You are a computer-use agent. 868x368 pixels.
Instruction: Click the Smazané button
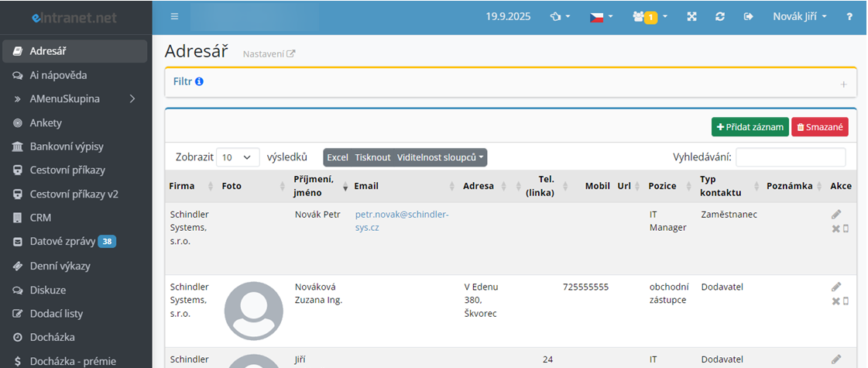(820, 127)
